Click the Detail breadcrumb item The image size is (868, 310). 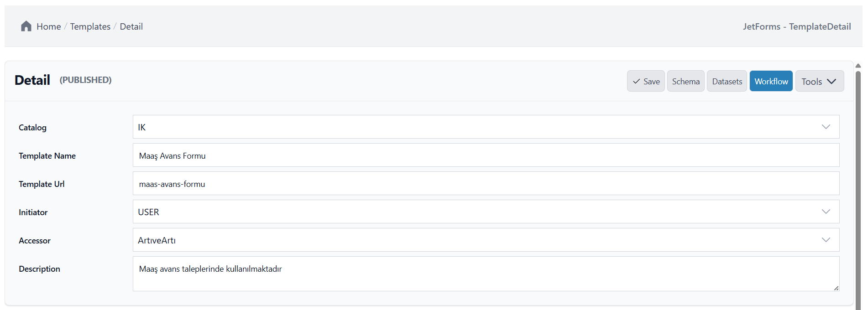coord(131,26)
